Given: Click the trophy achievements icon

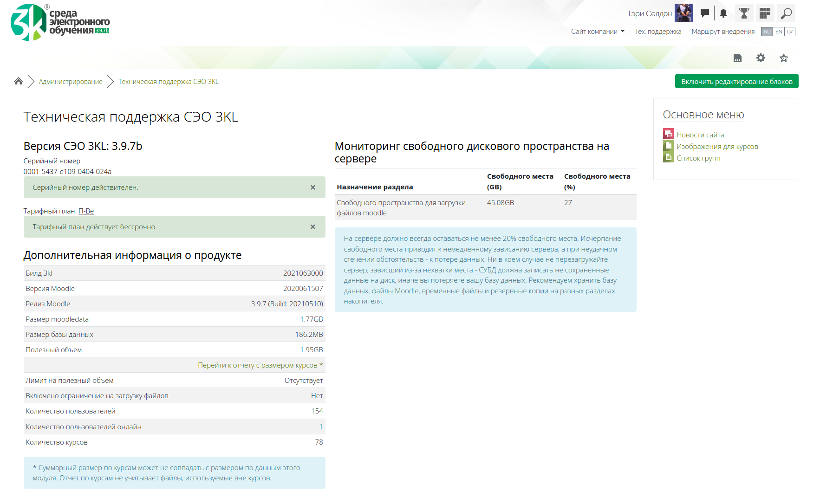Looking at the screenshot, I should (x=744, y=13).
